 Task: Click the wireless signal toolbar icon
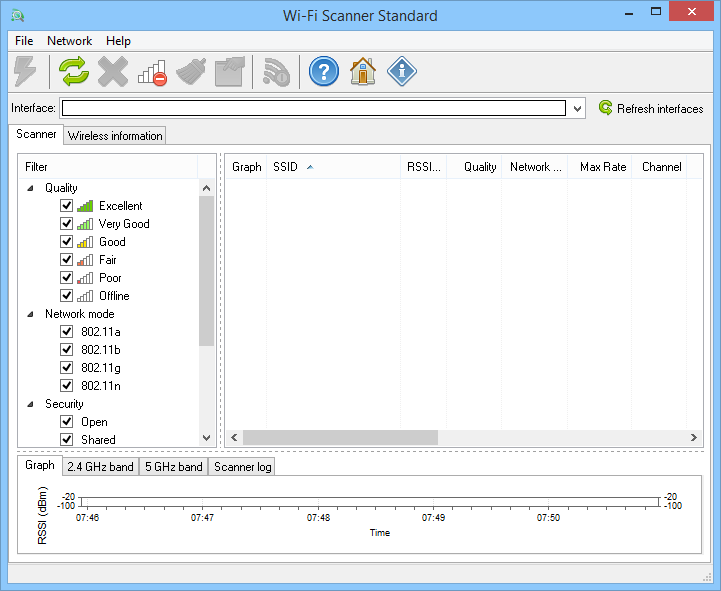(x=276, y=72)
